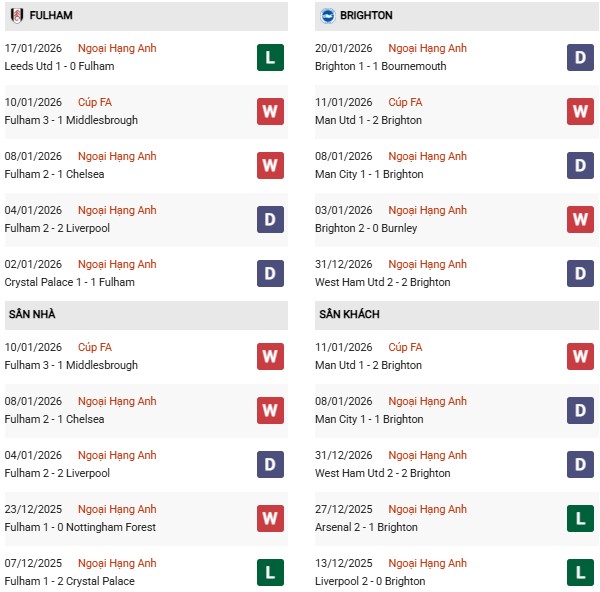Click the W badge beside Brighton 2 - 0 Burnley

[580, 219]
